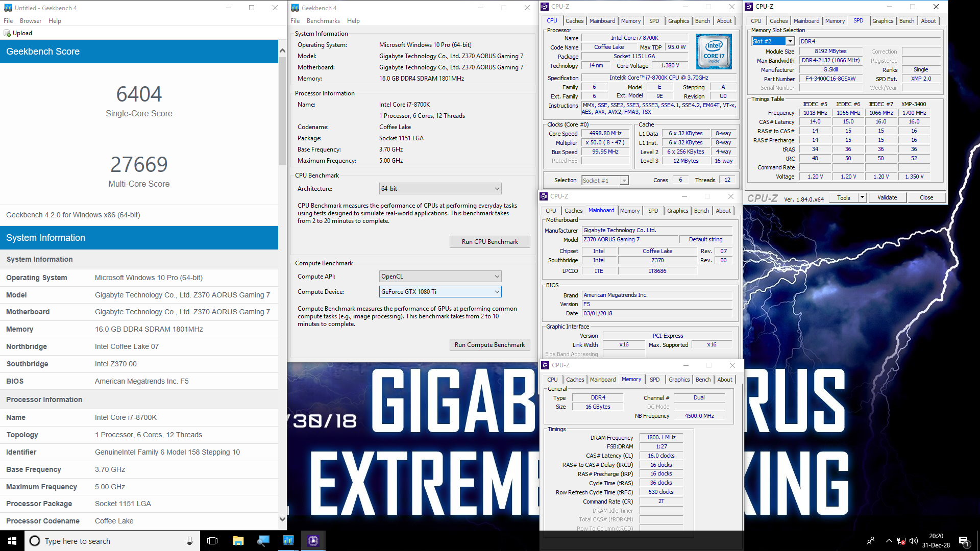Click the Upload icon in Geekbench toolbar
Screen dimensions: 980x551
pos(7,33)
